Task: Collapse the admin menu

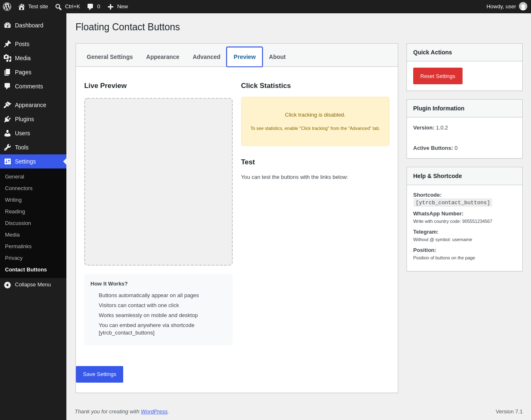Action: point(33,285)
